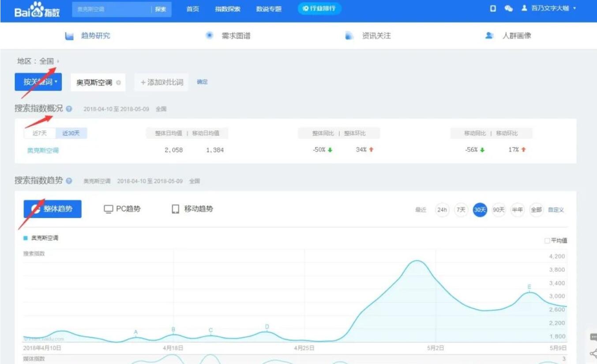The image size is (597, 364).
Task: Click the WeChat icon in header
Action: 508,9
